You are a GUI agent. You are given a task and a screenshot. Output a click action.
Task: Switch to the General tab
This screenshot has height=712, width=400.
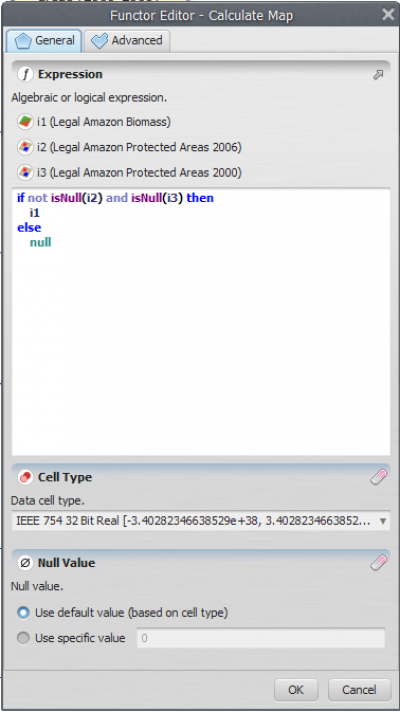tap(44, 40)
